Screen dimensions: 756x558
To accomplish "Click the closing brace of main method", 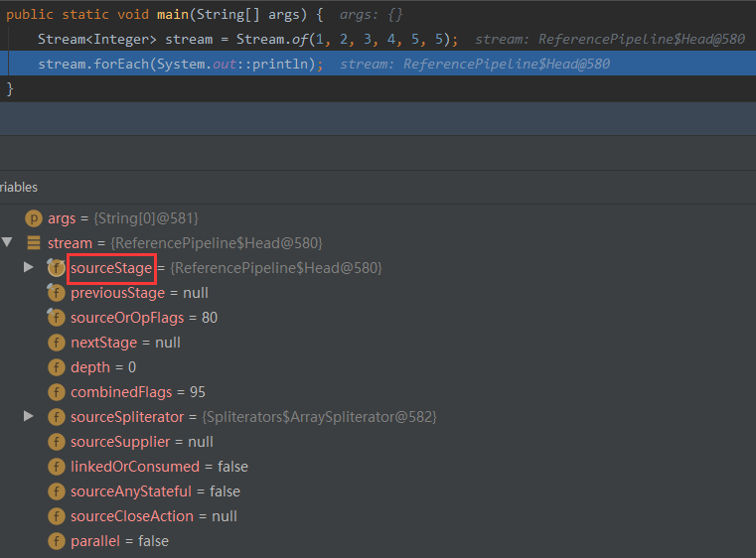I will tap(10, 88).
